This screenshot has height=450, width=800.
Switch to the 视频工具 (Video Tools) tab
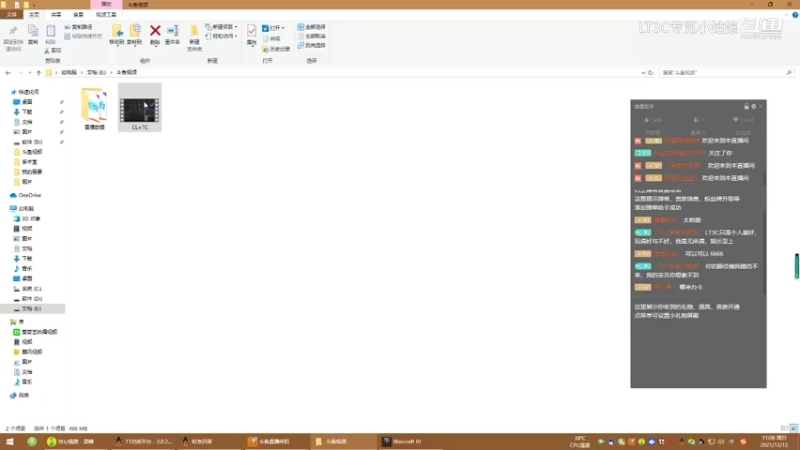click(x=106, y=15)
